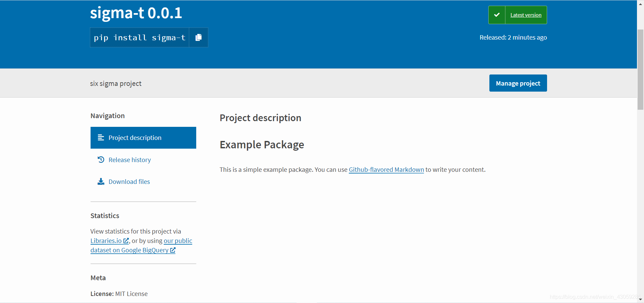
Task: Click the scrollbar down arrow
Action: [x=640, y=299]
